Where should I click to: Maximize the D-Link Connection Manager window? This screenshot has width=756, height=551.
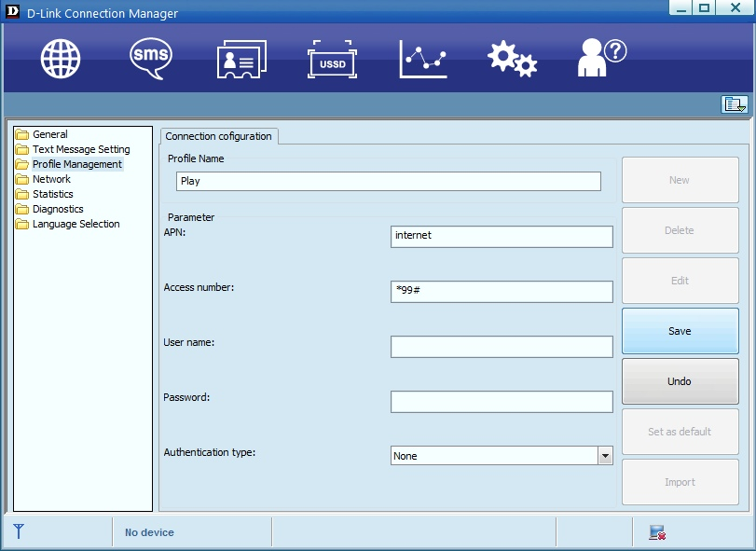[x=705, y=7]
